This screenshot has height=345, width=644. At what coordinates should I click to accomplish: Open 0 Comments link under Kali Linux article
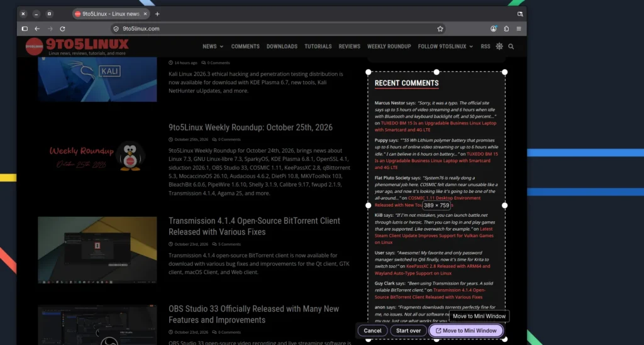[x=216, y=63]
